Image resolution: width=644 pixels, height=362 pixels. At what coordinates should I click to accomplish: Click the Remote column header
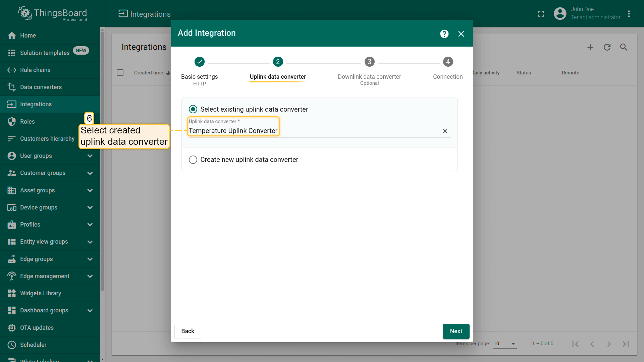coord(570,73)
